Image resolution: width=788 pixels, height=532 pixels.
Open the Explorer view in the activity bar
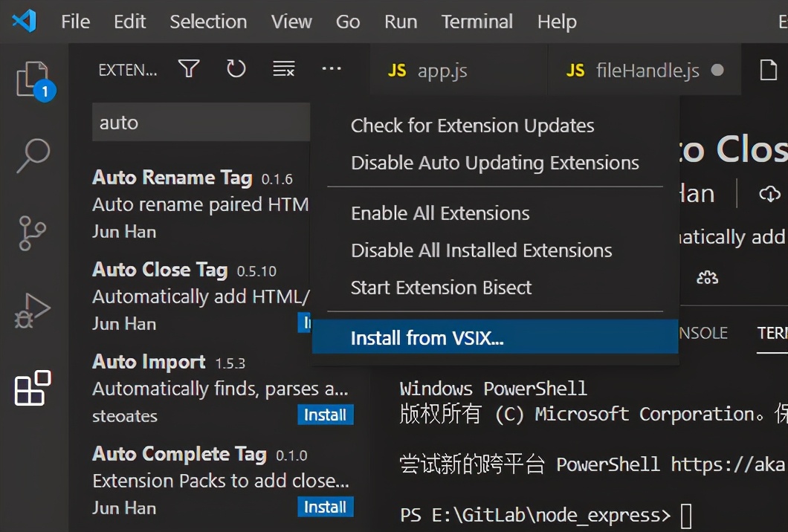[33, 78]
